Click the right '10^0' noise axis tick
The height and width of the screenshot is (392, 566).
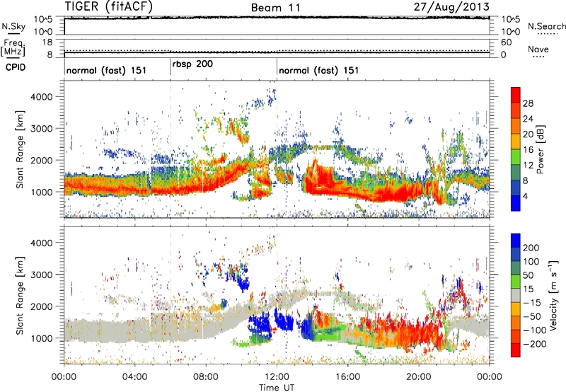(x=511, y=32)
